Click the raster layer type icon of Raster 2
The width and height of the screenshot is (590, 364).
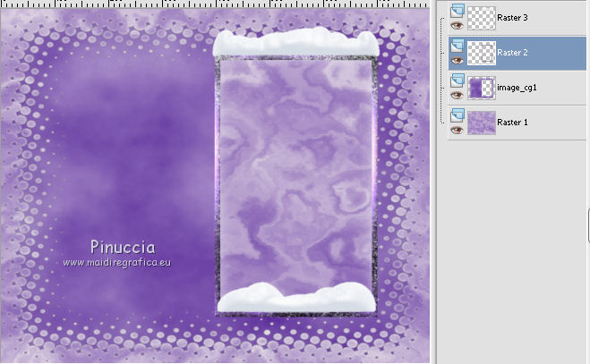click(457, 46)
